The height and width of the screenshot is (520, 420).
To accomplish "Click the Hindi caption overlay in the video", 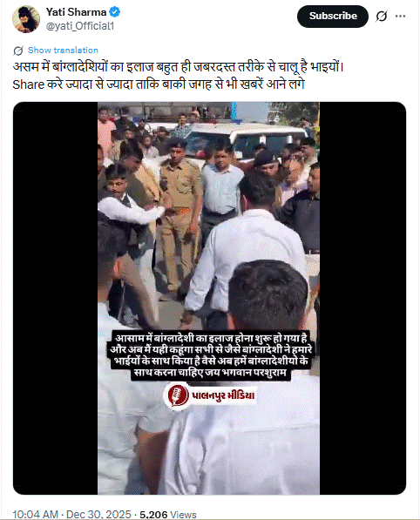I will [x=211, y=355].
